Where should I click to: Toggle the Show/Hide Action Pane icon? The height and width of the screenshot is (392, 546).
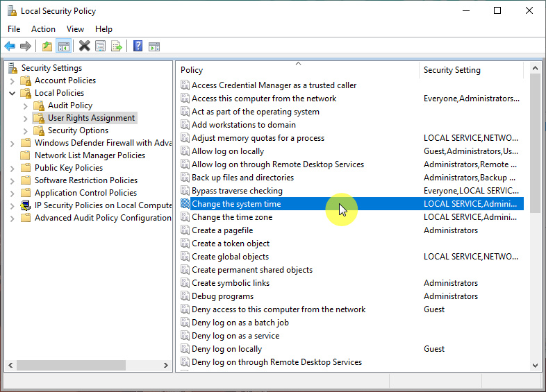(154, 46)
